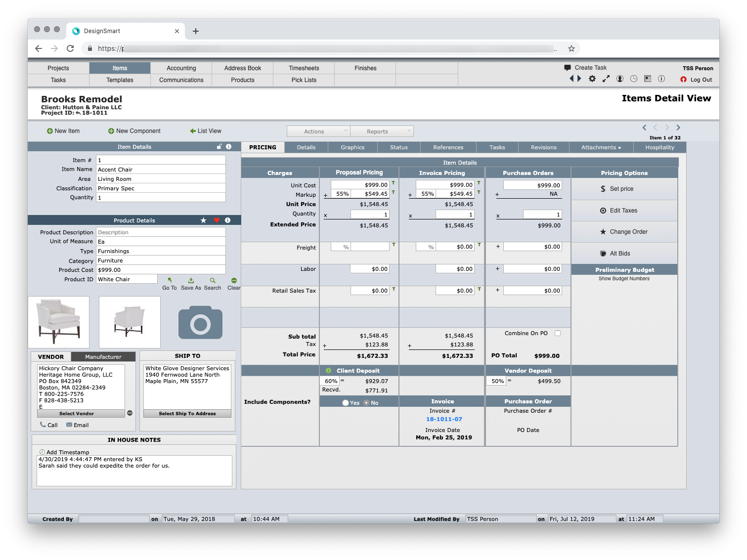Click the back arrow beside Project ID
The width and height of the screenshot is (747, 560).
click(78, 113)
